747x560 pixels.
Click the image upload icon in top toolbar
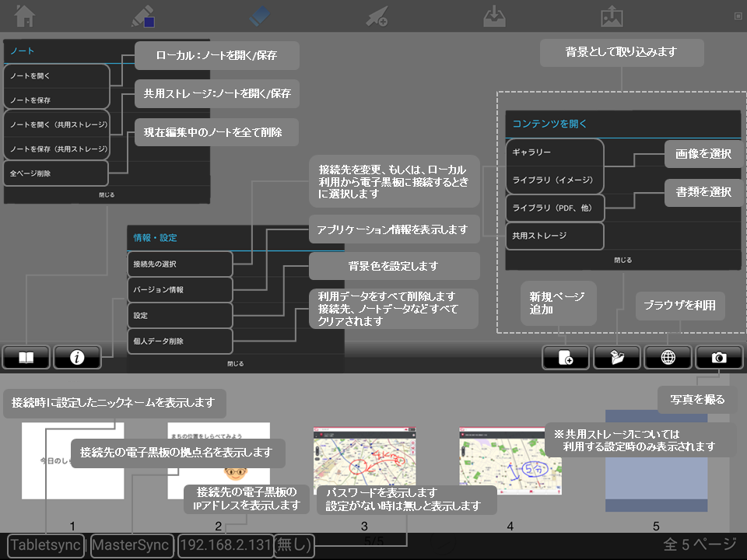point(612,16)
